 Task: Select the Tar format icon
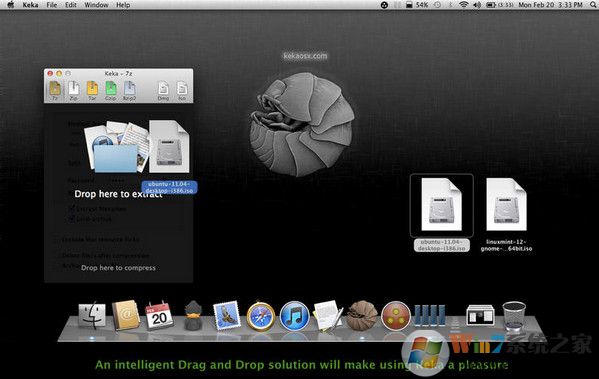[92, 90]
